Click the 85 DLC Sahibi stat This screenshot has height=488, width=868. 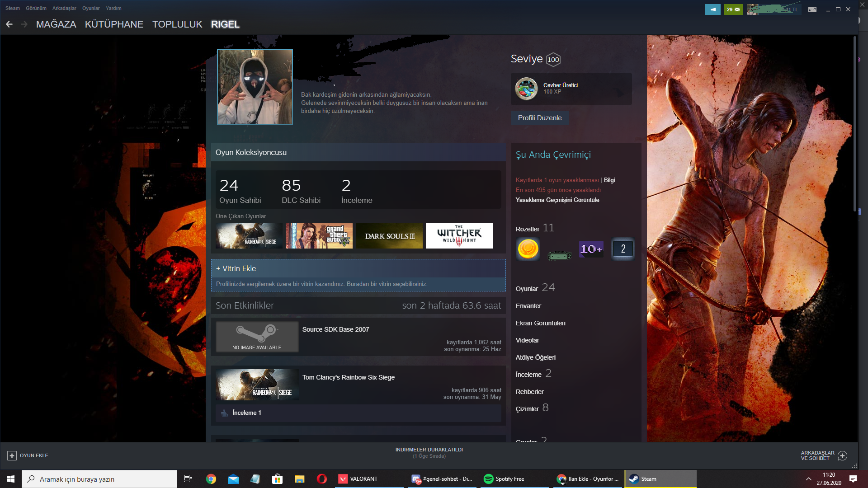tap(301, 190)
